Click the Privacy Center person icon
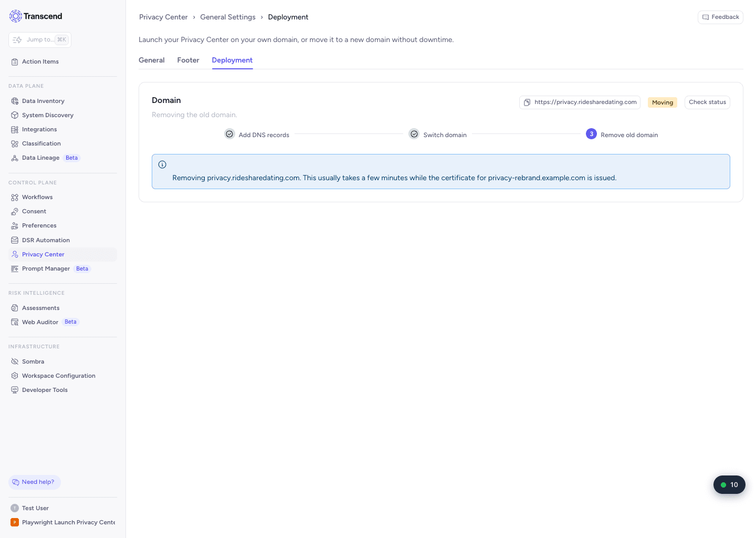This screenshot has height=538, width=756. tap(15, 254)
